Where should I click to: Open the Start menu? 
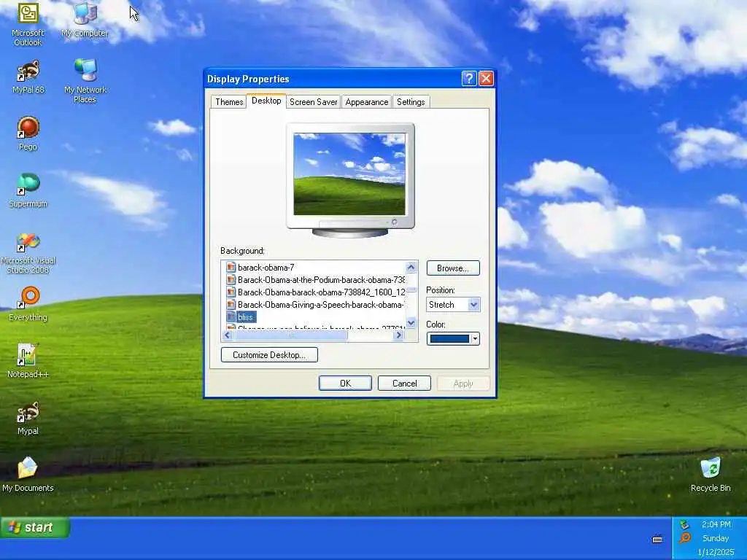pos(34,527)
